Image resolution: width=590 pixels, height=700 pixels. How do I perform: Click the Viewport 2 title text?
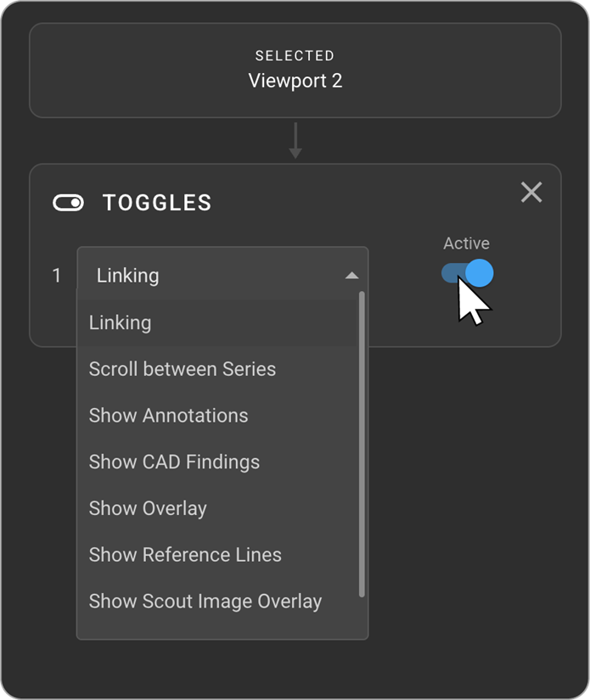pos(295,81)
